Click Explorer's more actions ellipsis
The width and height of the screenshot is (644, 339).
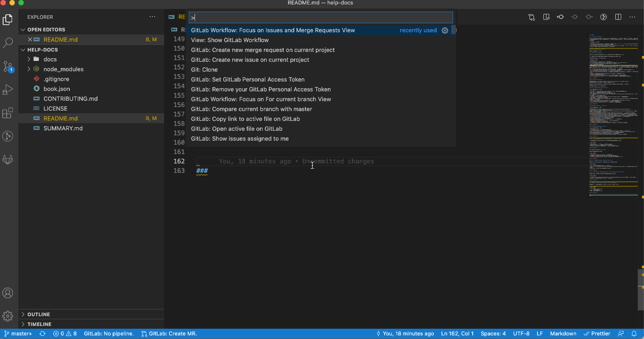point(153,17)
